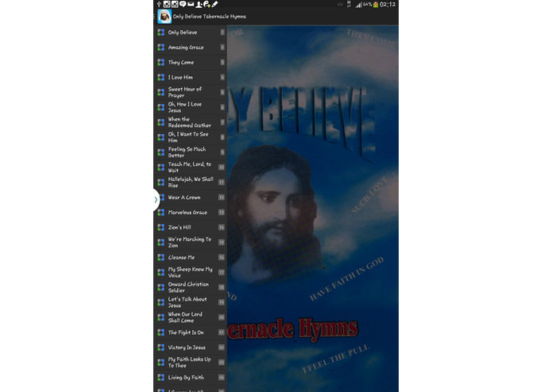
Task: Tap the USB notification icon
Action: [159, 4]
